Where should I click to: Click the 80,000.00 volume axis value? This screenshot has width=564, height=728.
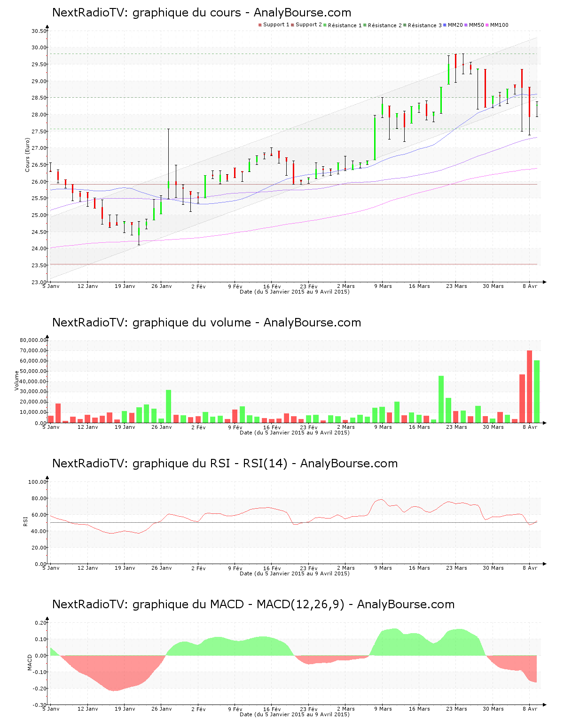tap(33, 340)
